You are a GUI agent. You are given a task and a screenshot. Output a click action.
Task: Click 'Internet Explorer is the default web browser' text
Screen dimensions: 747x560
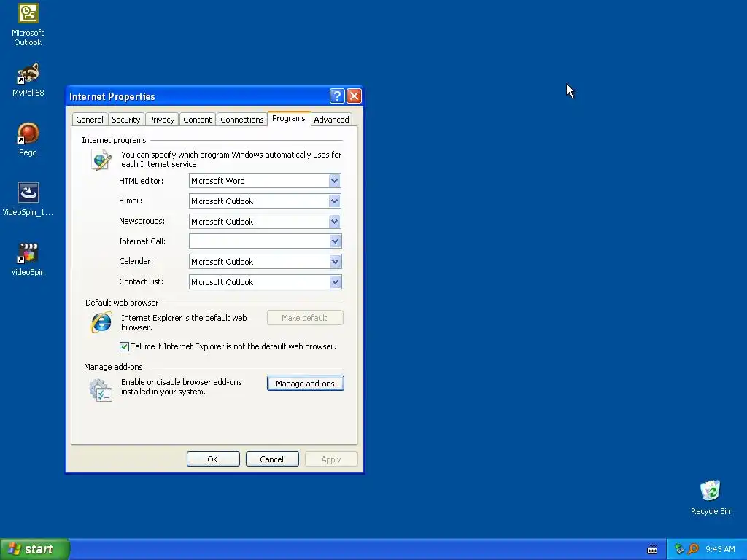click(184, 322)
